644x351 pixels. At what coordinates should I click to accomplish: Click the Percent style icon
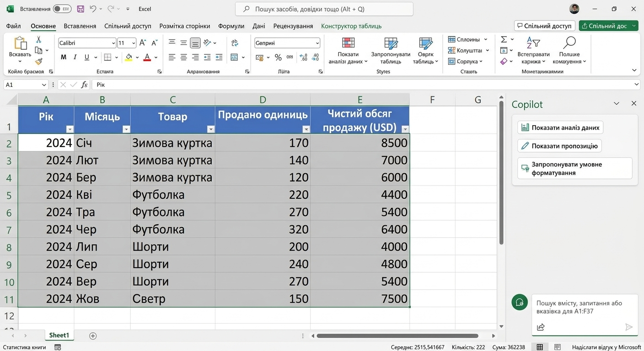coord(278,58)
